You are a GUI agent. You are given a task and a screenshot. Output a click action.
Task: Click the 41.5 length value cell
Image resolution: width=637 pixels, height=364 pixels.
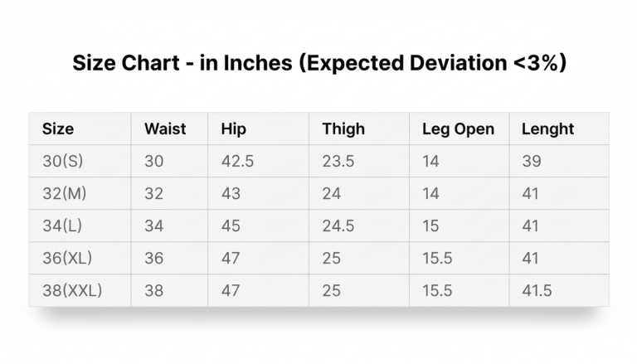537,290
